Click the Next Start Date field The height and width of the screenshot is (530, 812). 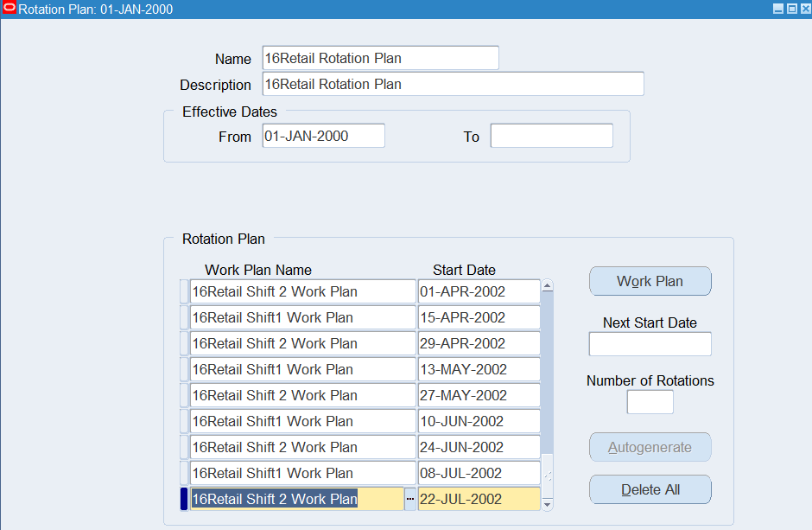650,344
